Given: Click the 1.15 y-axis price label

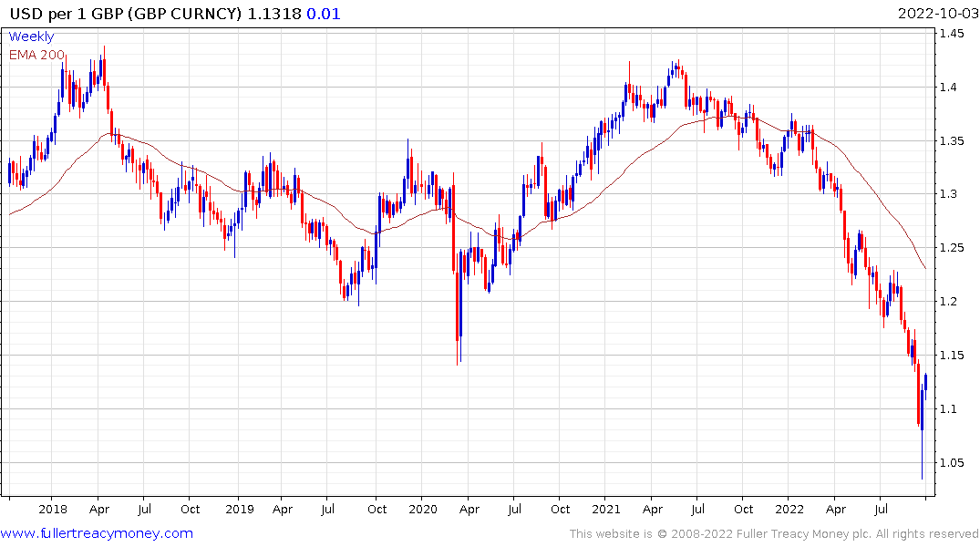Looking at the screenshot, I should [x=952, y=356].
